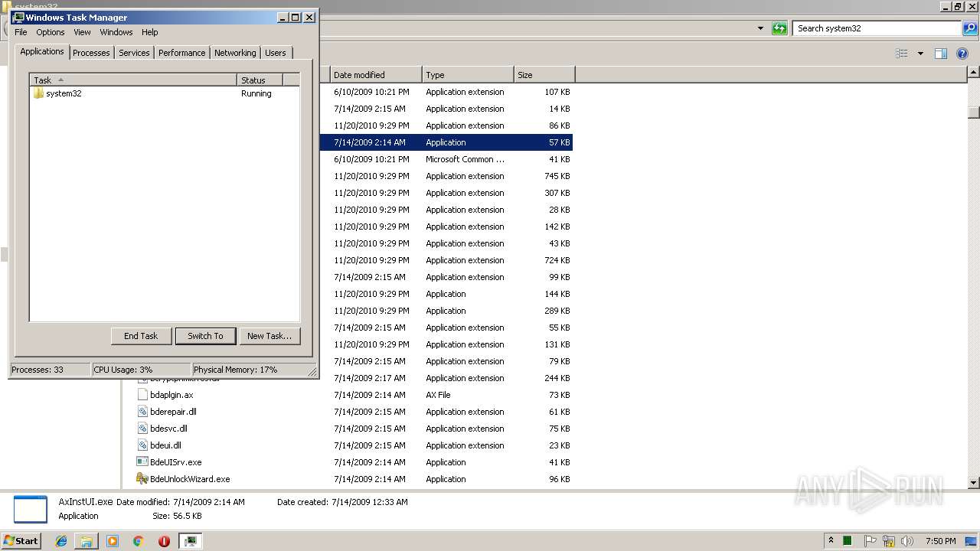The image size is (980, 551).
Task: Click the New Task... button
Action: coord(269,336)
